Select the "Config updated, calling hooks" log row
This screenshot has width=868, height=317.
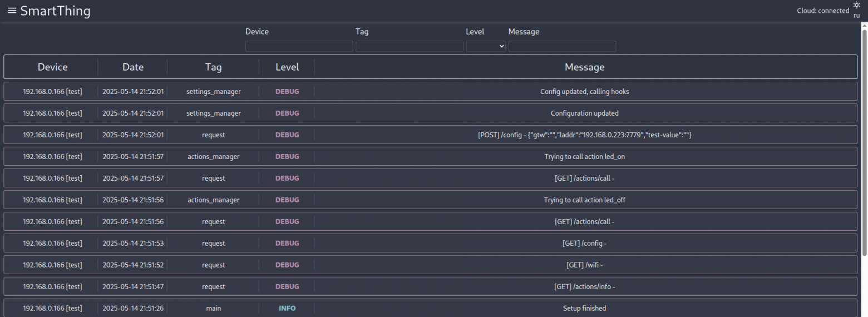584,92
